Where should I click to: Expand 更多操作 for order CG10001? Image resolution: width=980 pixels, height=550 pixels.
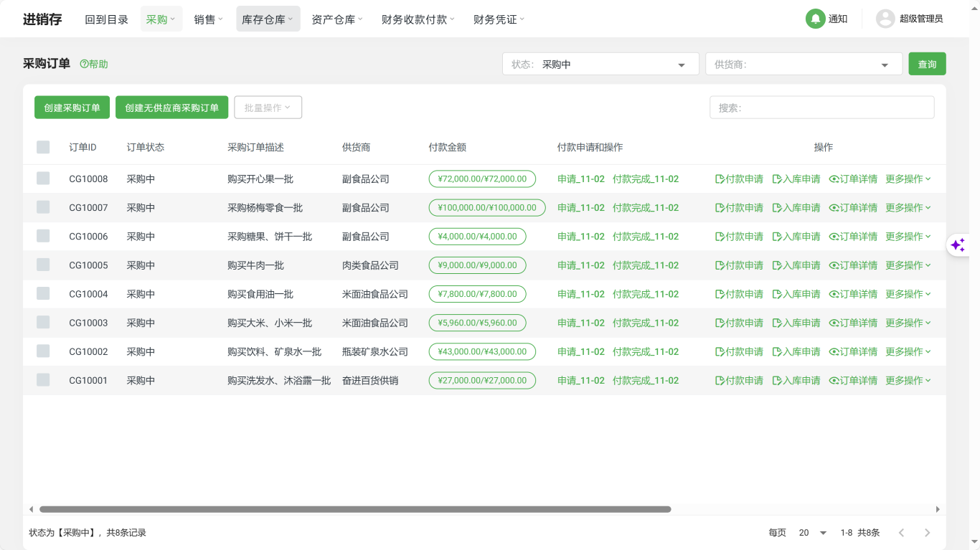(x=908, y=381)
